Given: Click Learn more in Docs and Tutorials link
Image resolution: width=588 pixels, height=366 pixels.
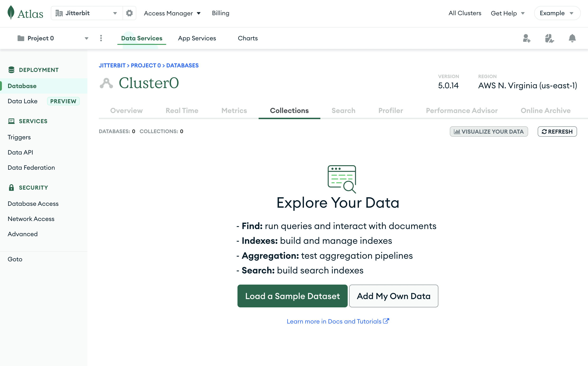Looking at the screenshot, I should [337, 321].
